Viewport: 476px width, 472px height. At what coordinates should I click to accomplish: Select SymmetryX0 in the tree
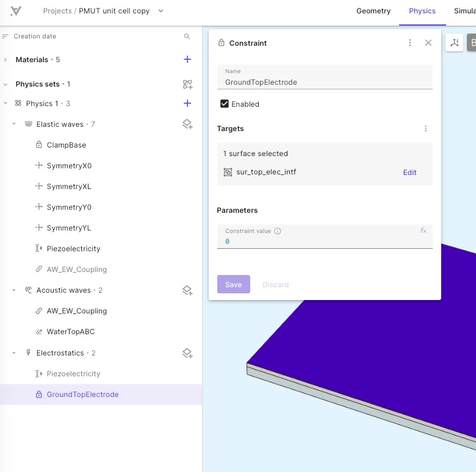click(69, 166)
